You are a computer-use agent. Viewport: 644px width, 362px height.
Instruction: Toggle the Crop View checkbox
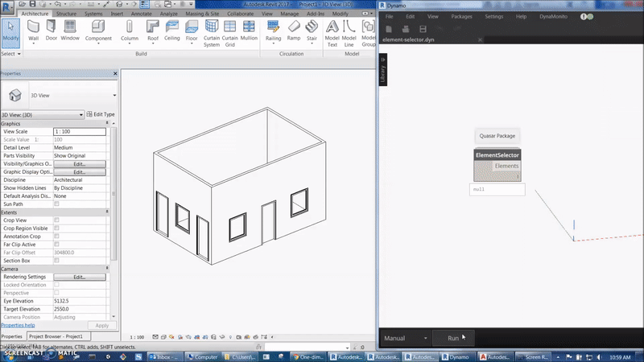pyautogui.click(x=56, y=220)
